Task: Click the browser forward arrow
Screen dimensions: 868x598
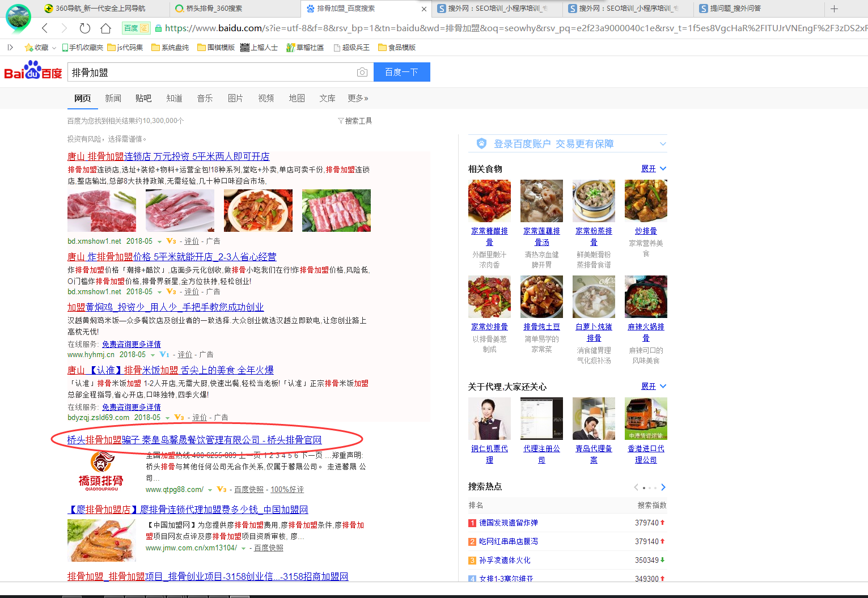Action: coord(64,28)
